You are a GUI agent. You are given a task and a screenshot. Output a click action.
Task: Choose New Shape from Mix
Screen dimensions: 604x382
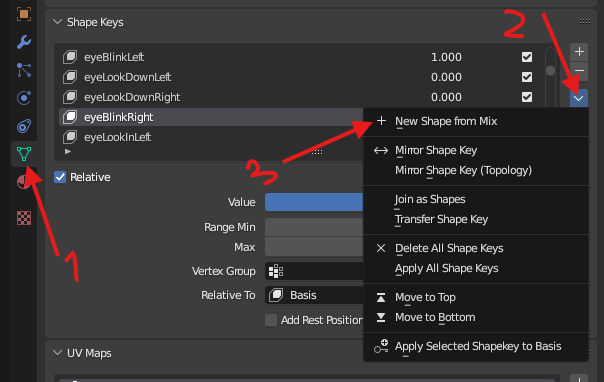click(476, 121)
